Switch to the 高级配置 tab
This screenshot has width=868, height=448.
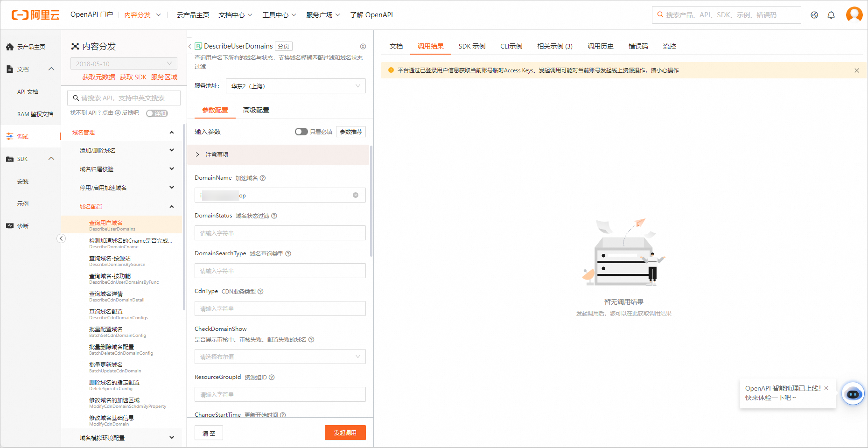pos(256,110)
